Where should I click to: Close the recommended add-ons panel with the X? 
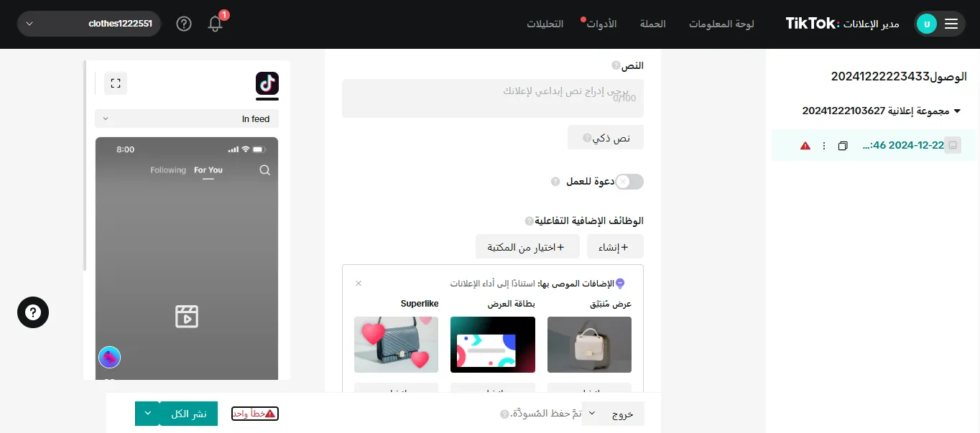pyautogui.click(x=359, y=283)
